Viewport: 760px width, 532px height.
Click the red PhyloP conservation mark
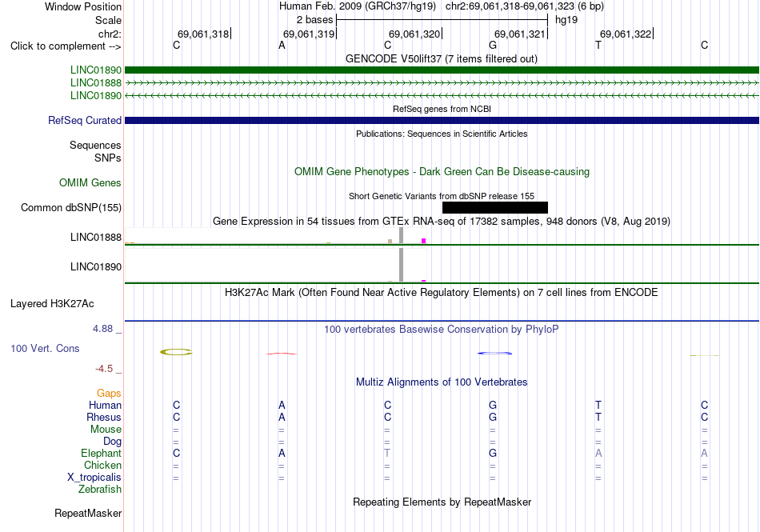282,354
